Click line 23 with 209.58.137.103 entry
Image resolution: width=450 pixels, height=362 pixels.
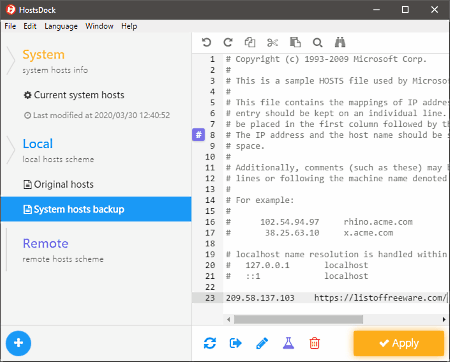[x=336, y=298]
